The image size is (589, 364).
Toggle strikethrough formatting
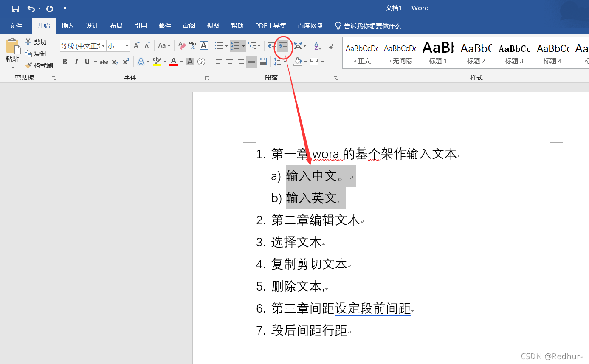(104, 62)
